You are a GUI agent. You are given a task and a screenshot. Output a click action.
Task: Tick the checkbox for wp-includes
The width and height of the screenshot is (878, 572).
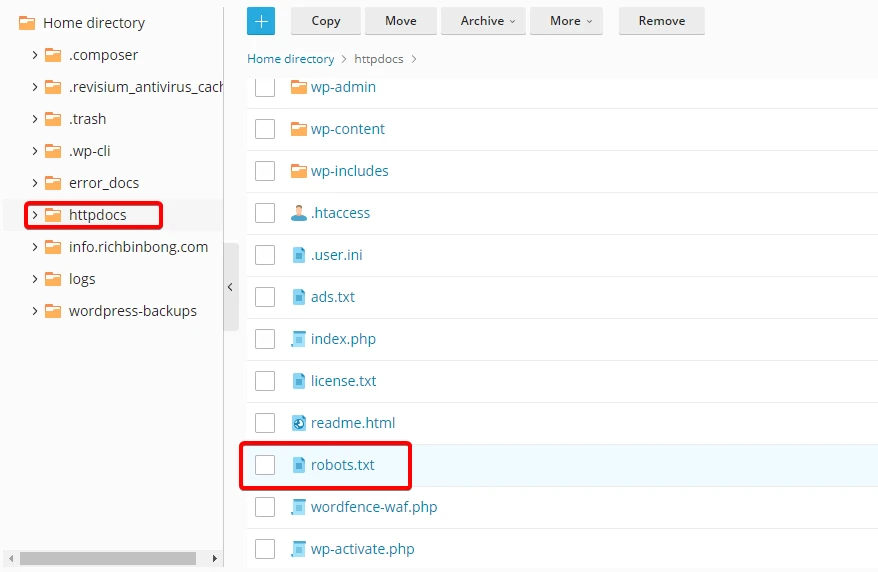click(x=265, y=171)
